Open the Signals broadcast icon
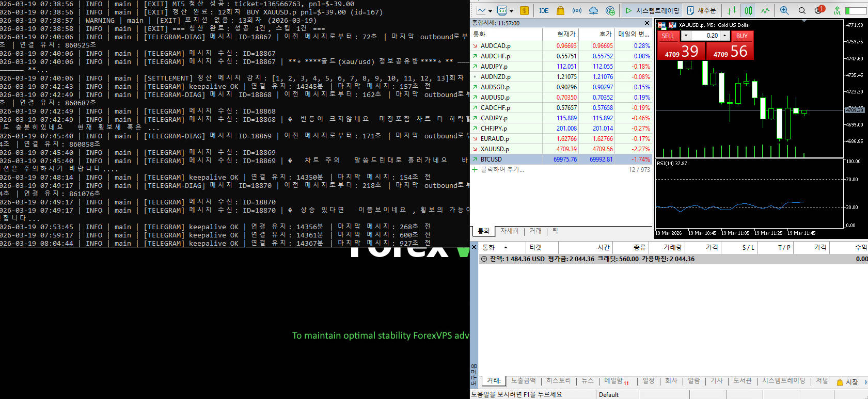 pos(577,10)
